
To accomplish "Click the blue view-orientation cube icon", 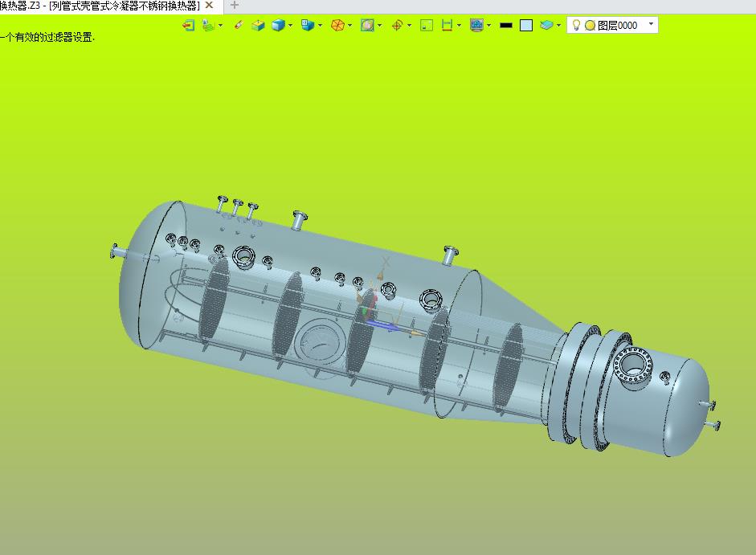I will [x=308, y=25].
